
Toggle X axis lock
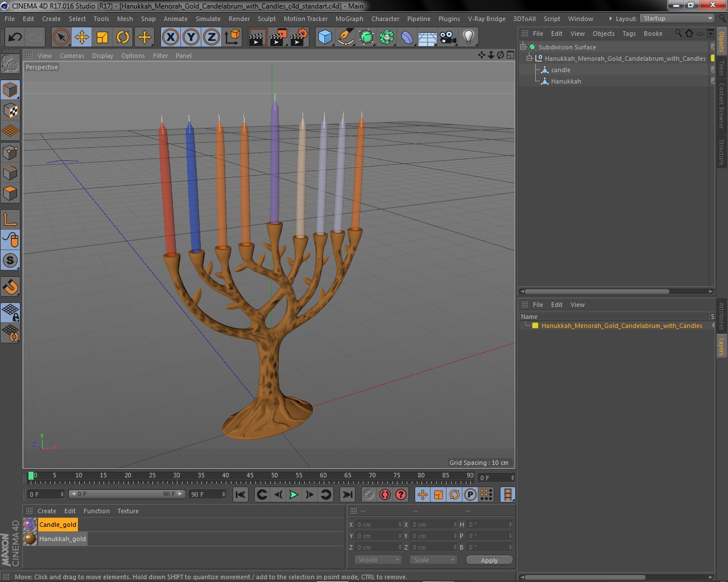(x=170, y=38)
